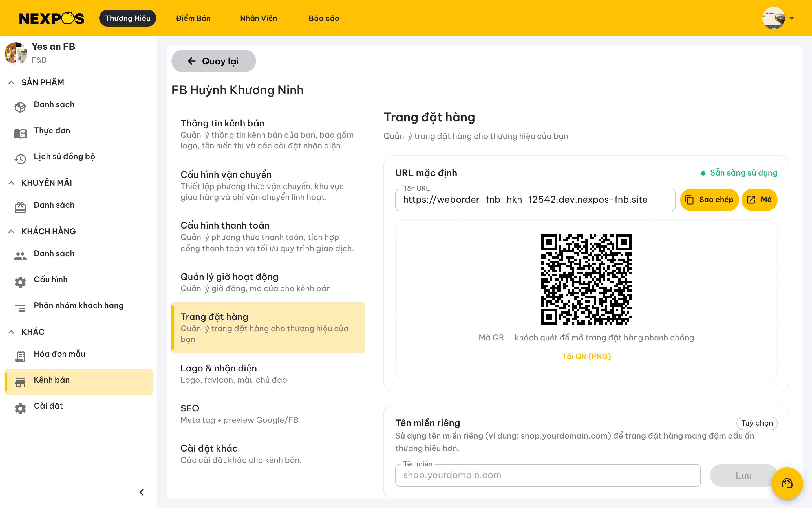Click the Lịch sử đồng bộ history icon

[x=20, y=159]
